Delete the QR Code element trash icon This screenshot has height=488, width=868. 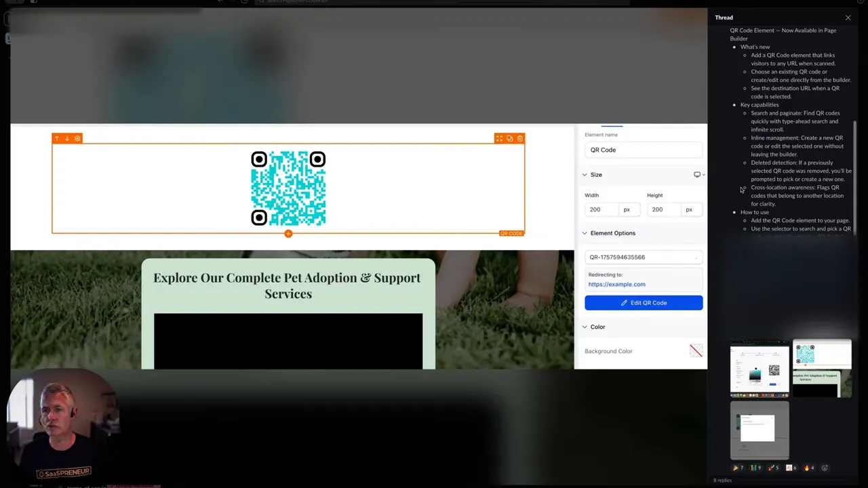520,138
